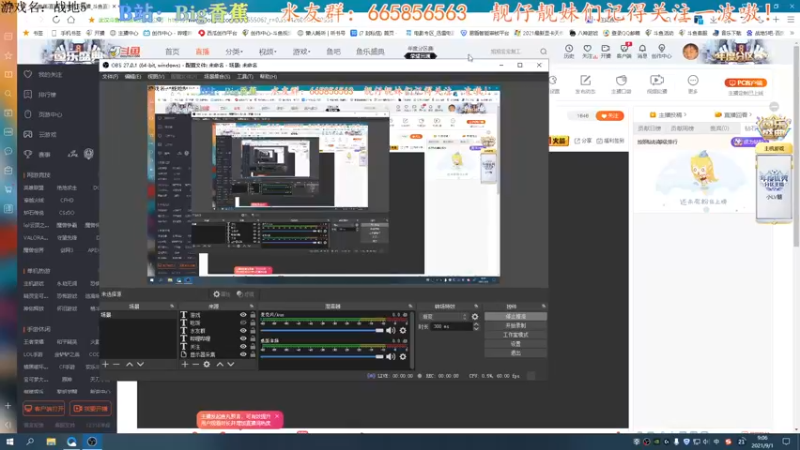The height and width of the screenshot is (450, 800).
Task: Open 视频投稿 video icon
Action: point(657,84)
